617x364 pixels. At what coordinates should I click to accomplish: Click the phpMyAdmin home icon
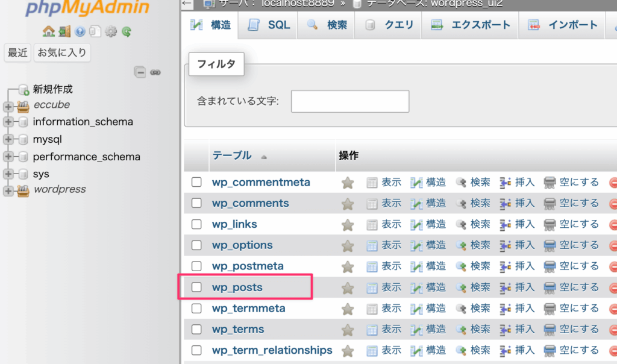pos(49,31)
